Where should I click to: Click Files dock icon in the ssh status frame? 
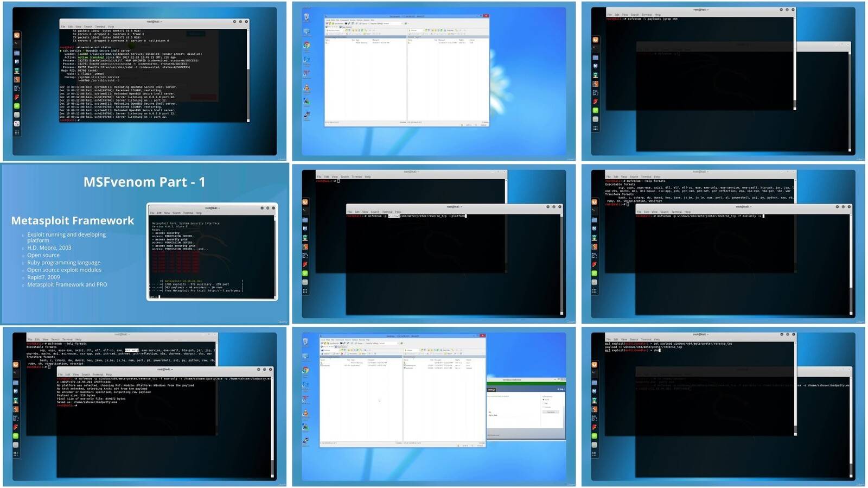[17, 53]
